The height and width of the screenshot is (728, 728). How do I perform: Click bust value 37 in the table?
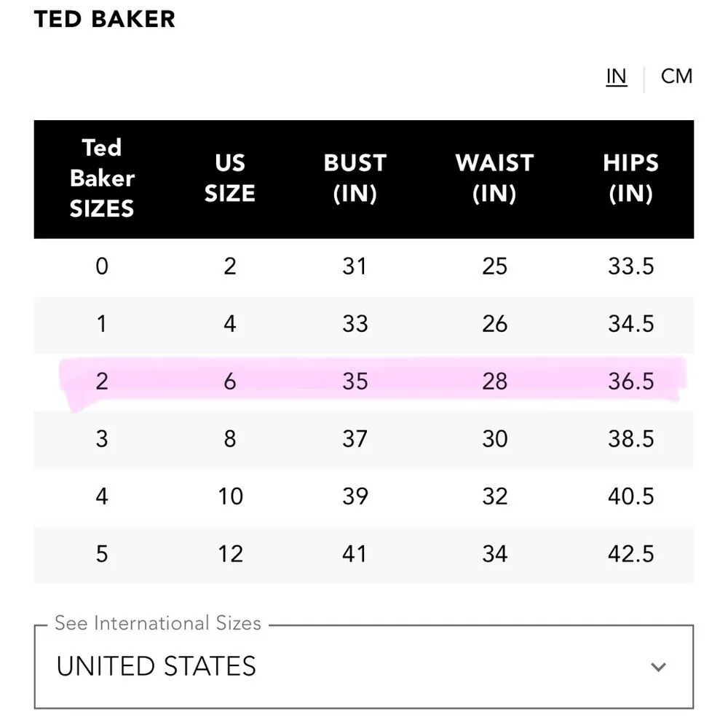pos(355,439)
